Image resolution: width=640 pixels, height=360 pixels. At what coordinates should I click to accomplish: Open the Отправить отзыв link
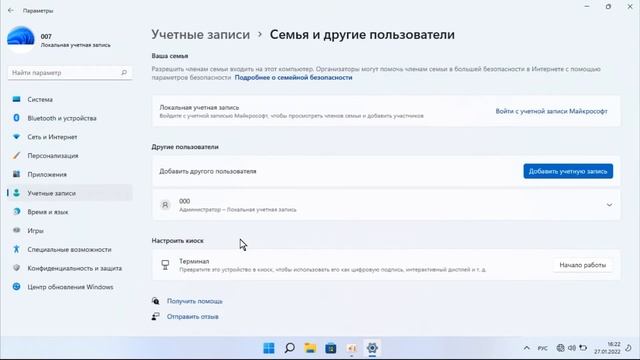pyautogui.click(x=193, y=317)
